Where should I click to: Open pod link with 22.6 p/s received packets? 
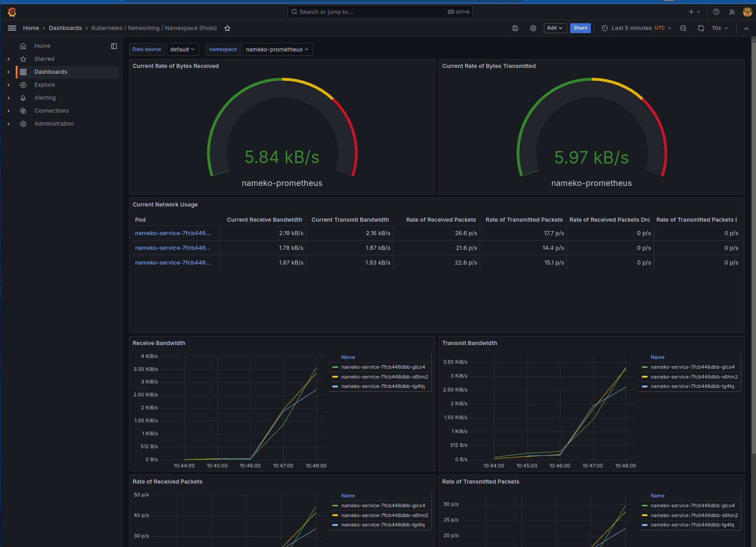click(x=173, y=263)
